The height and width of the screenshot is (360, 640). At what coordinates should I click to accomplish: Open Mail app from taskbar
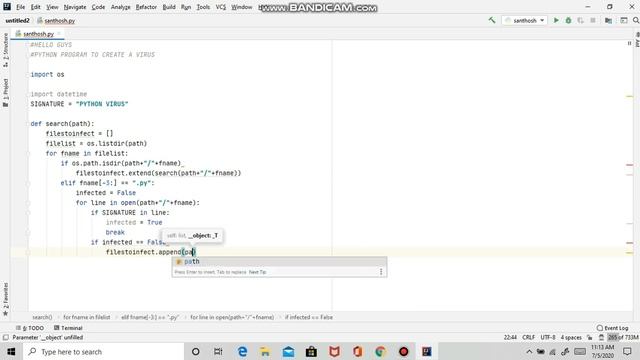click(288, 351)
